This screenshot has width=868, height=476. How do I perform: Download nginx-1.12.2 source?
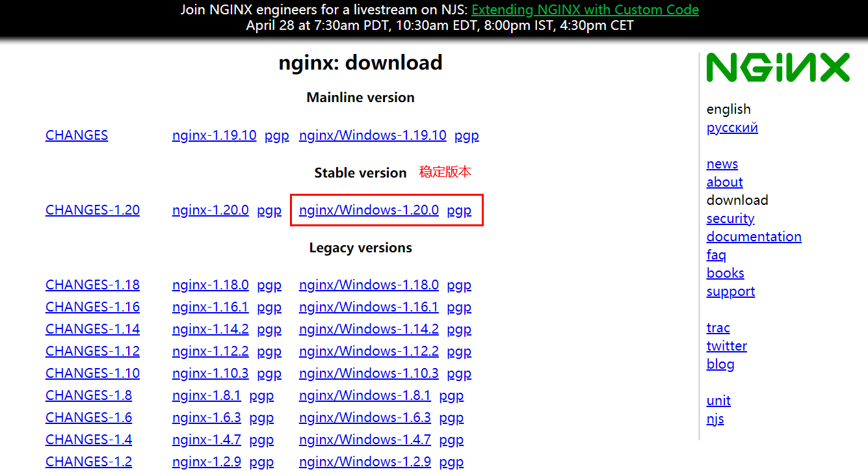coord(211,351)
